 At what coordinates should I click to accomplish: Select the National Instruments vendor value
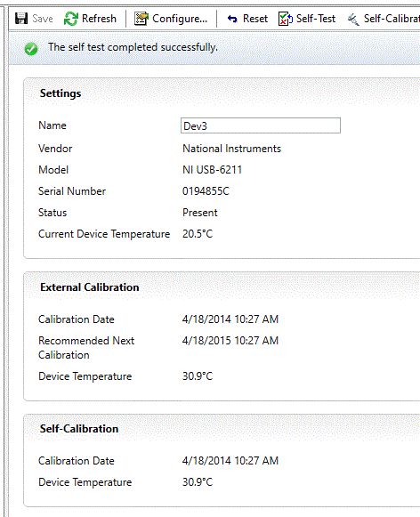pyautogui.click(x=231, y=149)
